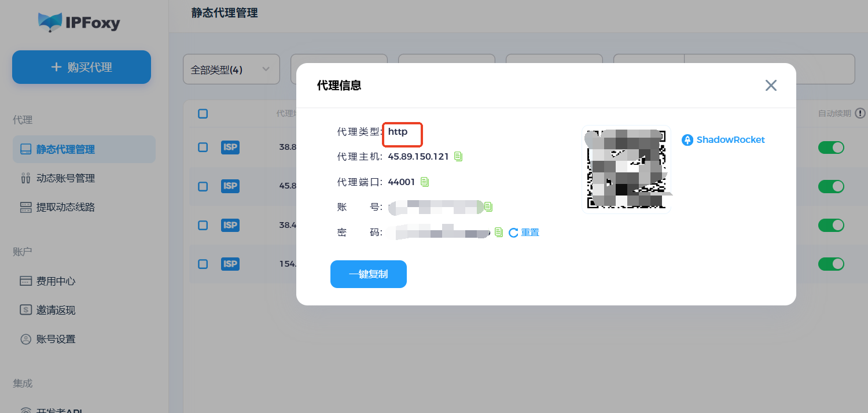Click the proxy port value 44001

coord(402,182)
